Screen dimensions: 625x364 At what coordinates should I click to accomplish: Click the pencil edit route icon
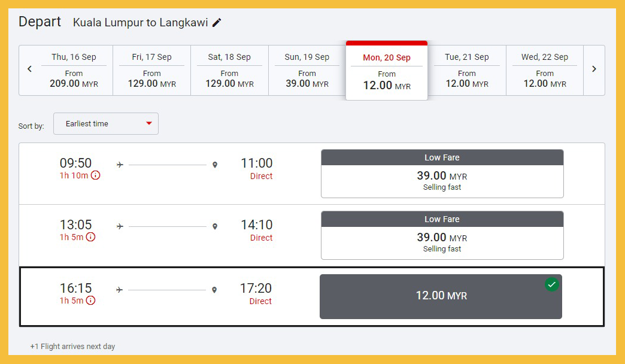(217, 23)
